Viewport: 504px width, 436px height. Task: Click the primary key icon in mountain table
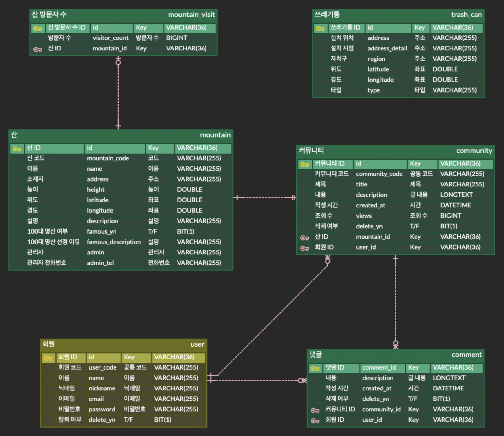(x=17, y=149)
